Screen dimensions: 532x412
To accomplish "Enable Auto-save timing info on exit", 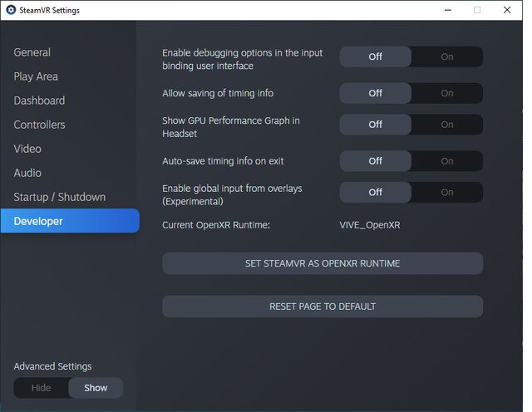I will [447, 161].
